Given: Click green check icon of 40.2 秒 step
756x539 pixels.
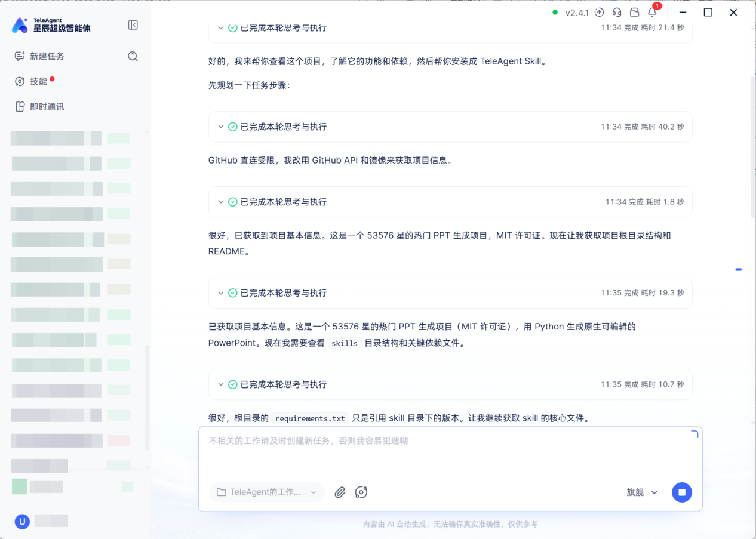Looking at the screenshot, I should pyautogui.click(x=233, y=127).
